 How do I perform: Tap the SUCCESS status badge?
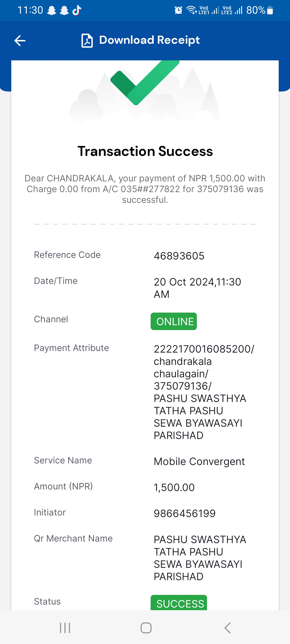pyautogui.click(x=179, y=603)
